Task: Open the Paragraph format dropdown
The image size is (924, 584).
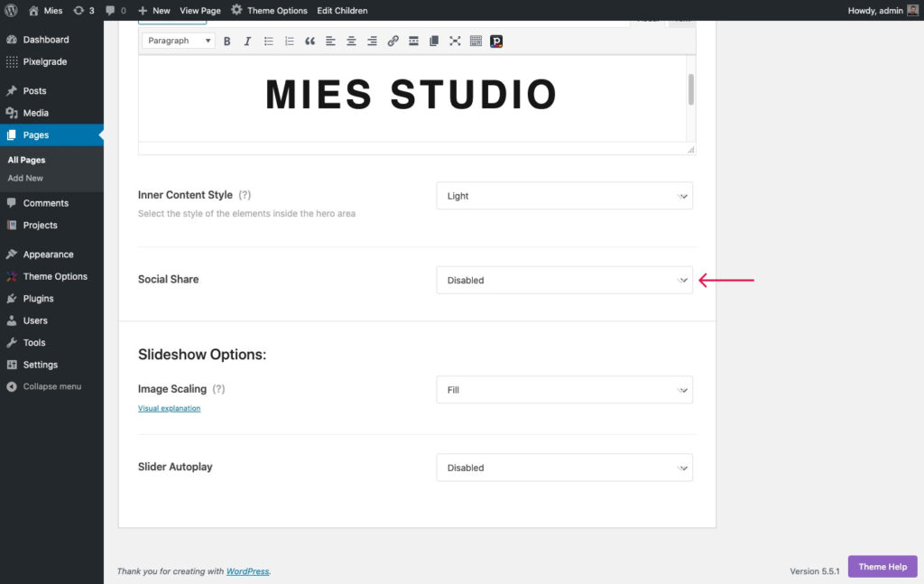Action: (x=179, y=41)
